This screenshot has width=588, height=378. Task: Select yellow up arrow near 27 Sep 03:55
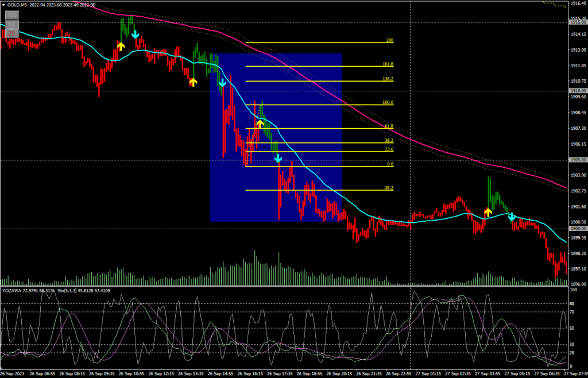click(x=488, y=213)
